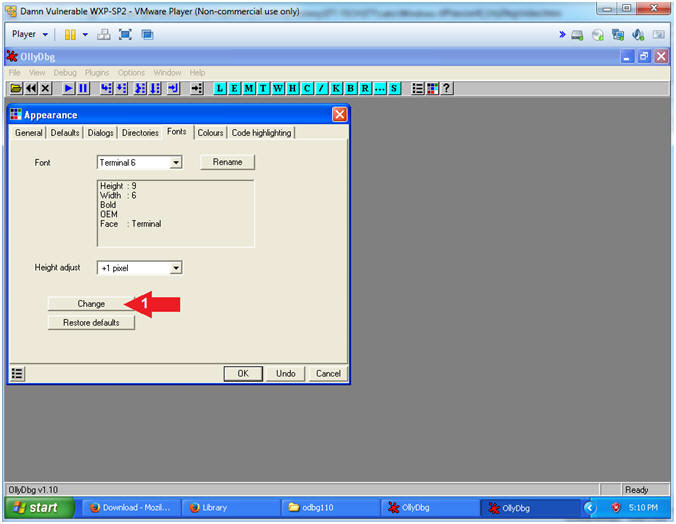Click the Debugging options list icon in toolbar

tap(417, 88)
